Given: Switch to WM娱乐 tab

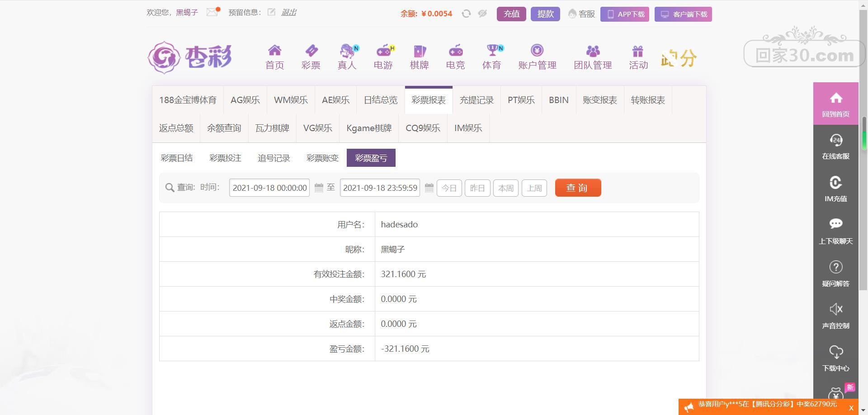Looking at the screenshot, I should coord(291,100).
